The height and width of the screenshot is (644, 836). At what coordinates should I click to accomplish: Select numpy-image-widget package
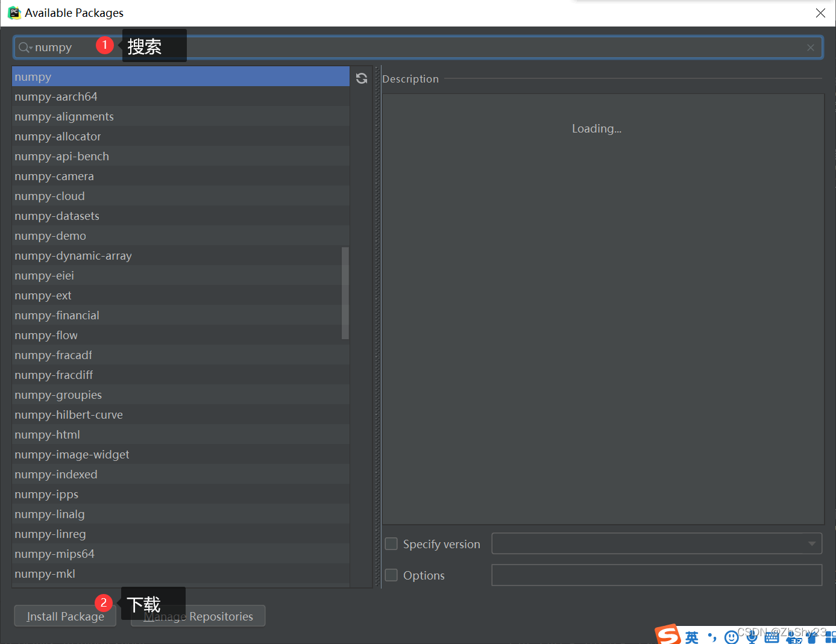point(181,454)
